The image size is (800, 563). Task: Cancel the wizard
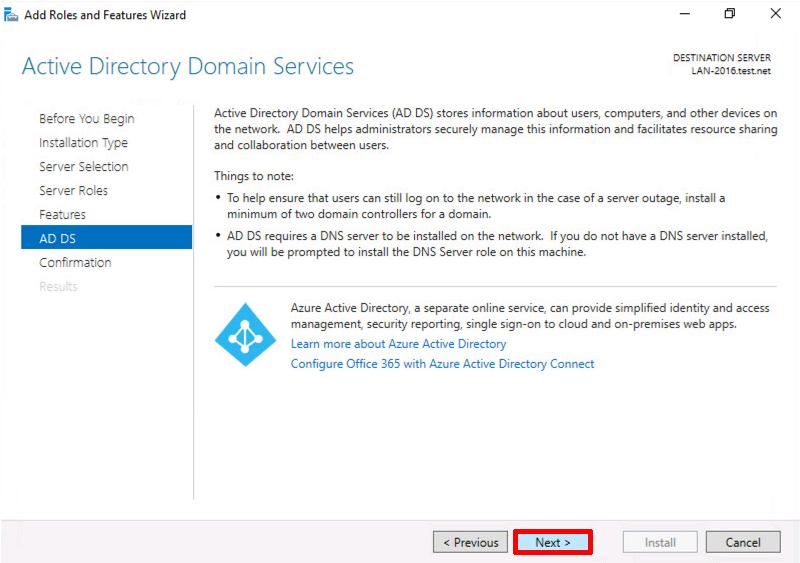tap(743, 542)
